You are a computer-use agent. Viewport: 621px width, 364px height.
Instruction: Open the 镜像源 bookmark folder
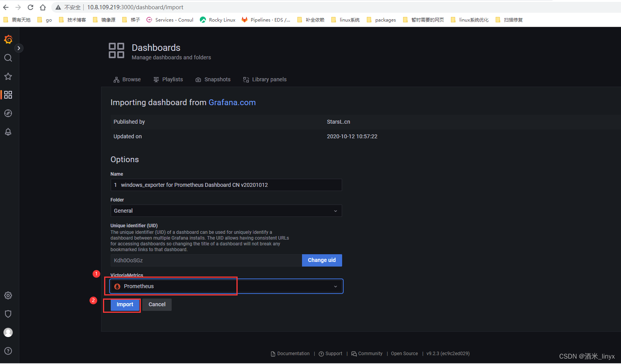point(104,20)
